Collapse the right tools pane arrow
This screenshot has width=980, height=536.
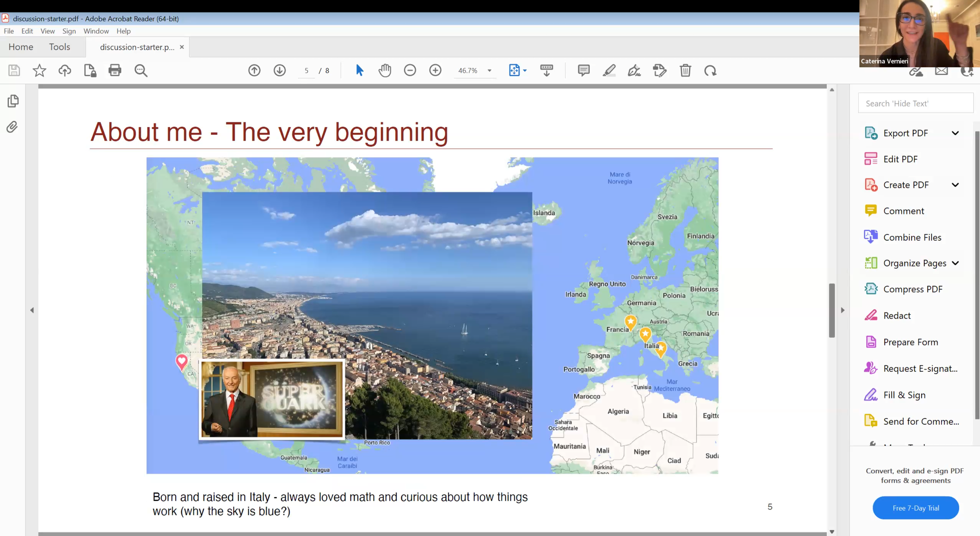(x=842, y=310)
